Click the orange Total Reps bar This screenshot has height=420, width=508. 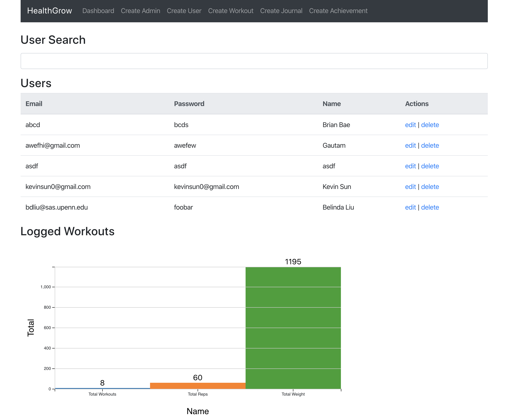tap(198, 386)
